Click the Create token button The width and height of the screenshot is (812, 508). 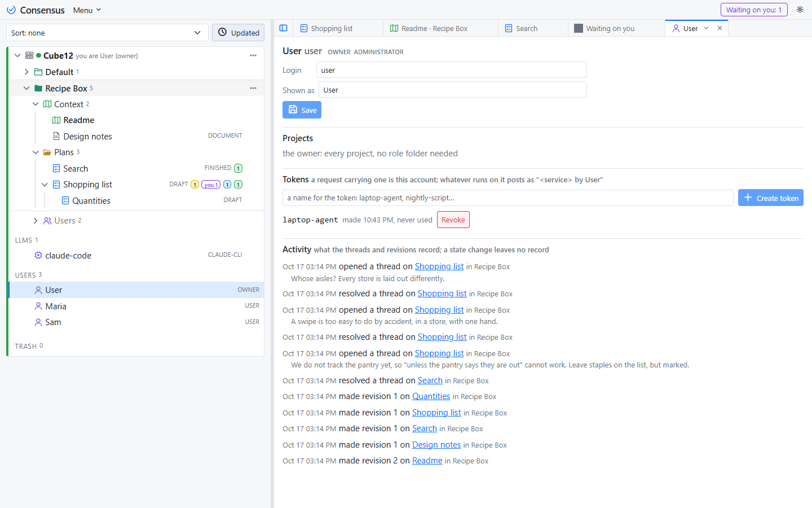pos(770,198)
